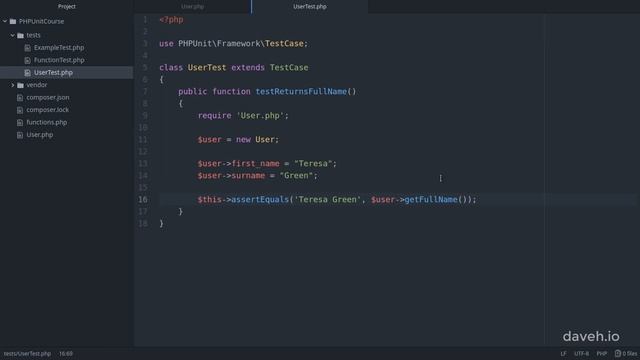The image size is (640, 360).
Task: Click the ExampleTest.php file icon
Action: click(27, 48)
